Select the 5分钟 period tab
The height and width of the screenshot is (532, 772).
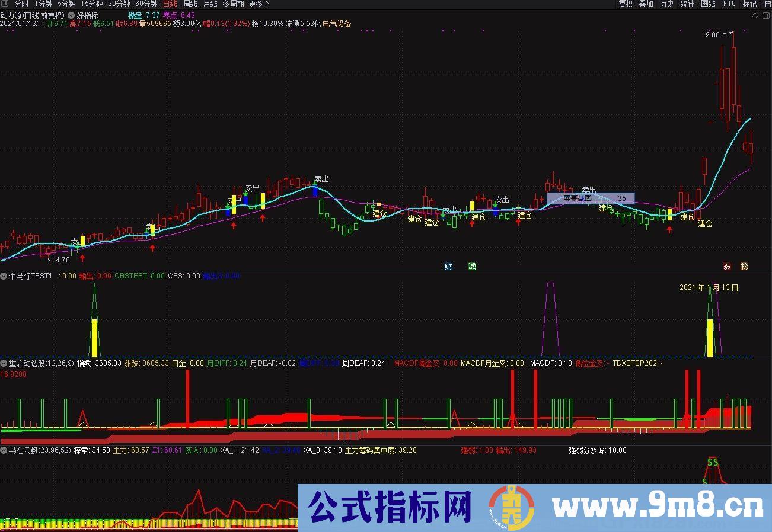tap(66, 4)
